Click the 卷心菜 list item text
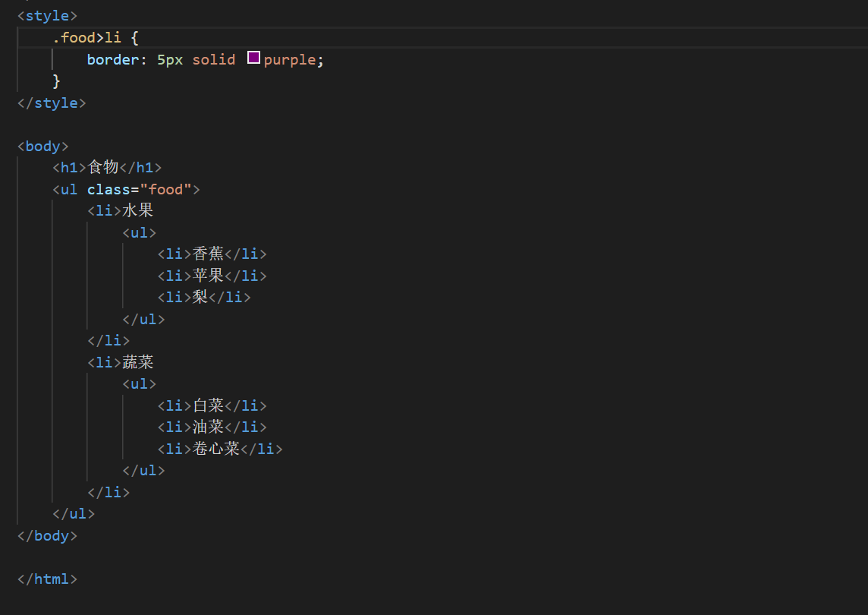Viewport: 868px width, 615px height. pos(217,448)
